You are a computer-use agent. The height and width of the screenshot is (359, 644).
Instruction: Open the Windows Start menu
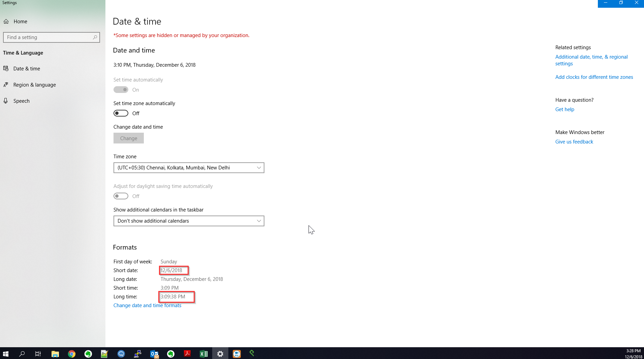pos(6,354)
